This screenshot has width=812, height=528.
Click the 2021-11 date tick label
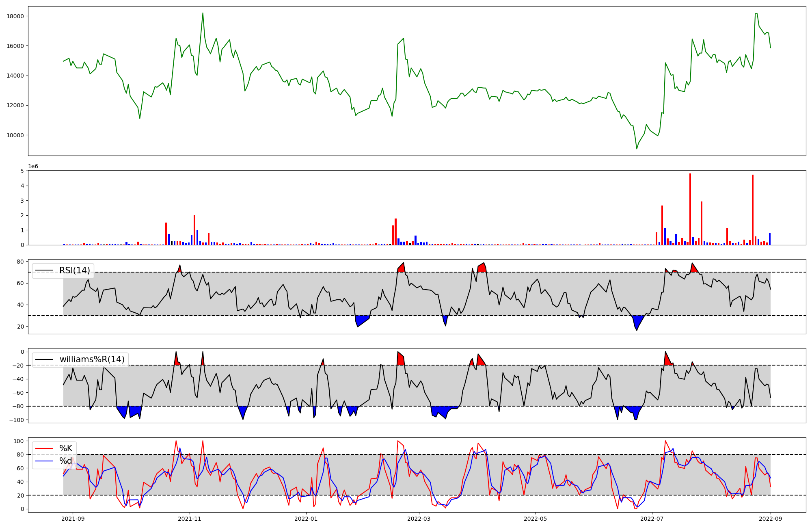[x=190, y=519]
